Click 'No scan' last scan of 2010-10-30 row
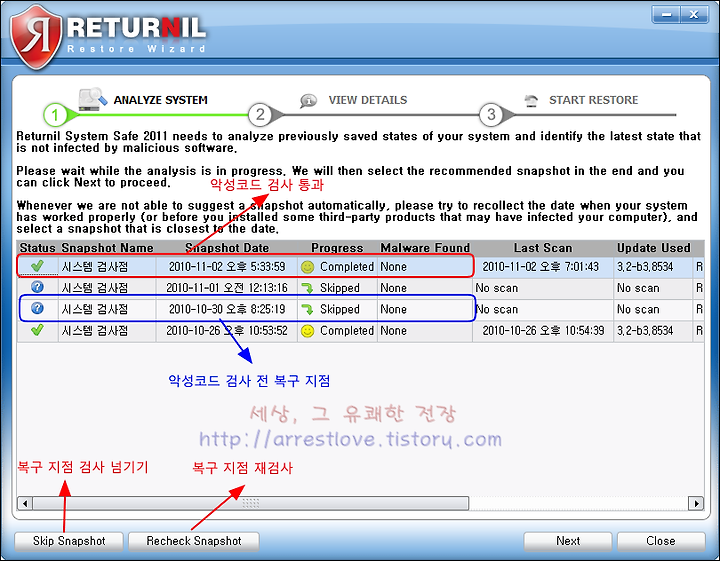Screen dimensions: 720x561 [x=497, y=309]
